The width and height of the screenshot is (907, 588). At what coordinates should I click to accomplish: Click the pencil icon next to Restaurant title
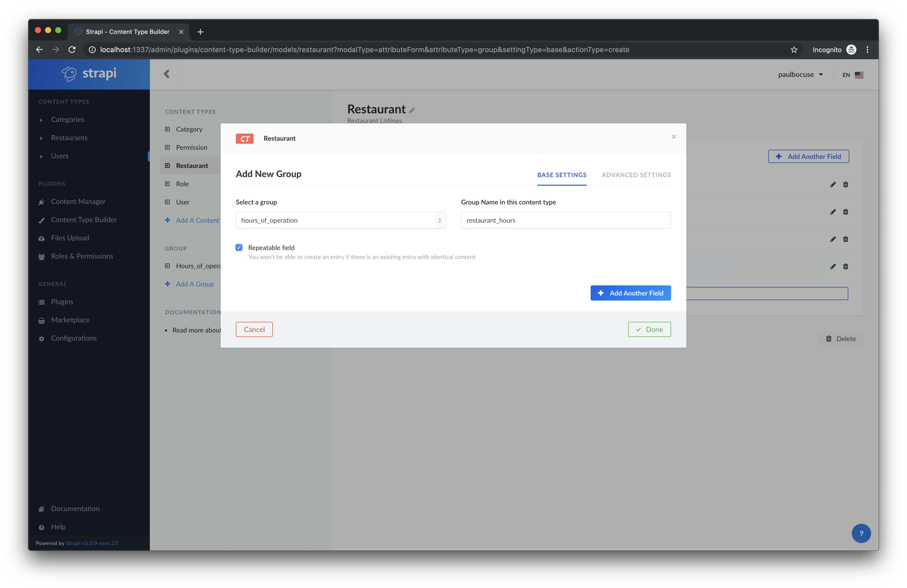412,111
